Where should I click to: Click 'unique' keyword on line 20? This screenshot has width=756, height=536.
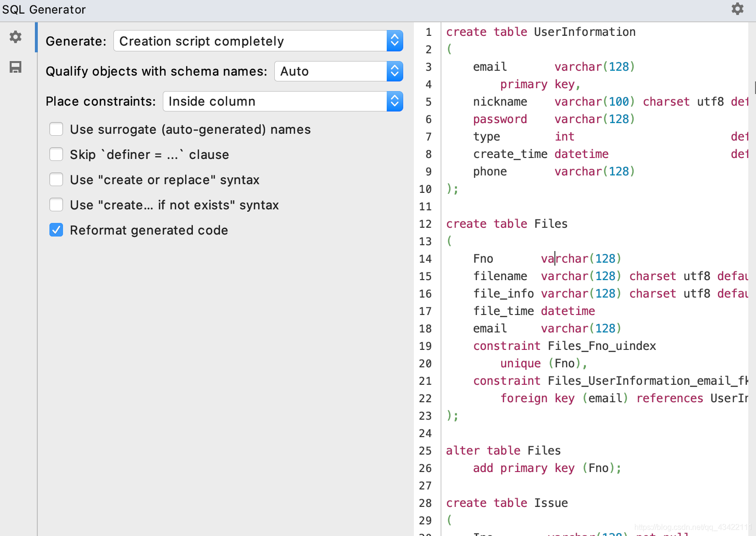520,363
